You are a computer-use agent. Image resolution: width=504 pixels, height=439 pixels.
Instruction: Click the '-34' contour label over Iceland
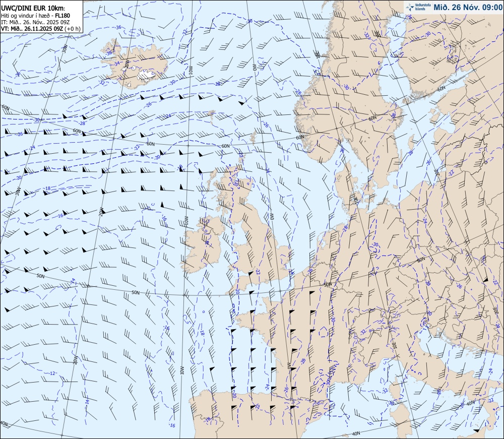click(x=116, y=64)
